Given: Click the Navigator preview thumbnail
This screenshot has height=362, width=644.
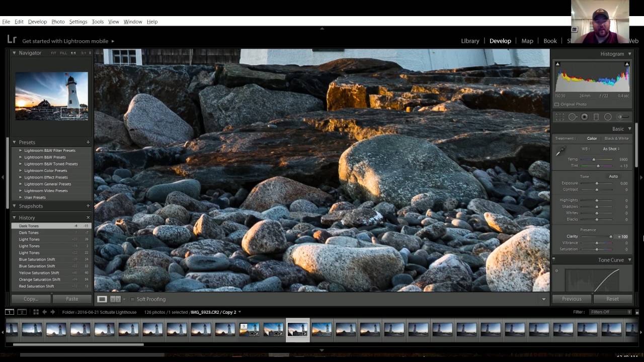Looking at the screenshot, I should click(51, 96).
